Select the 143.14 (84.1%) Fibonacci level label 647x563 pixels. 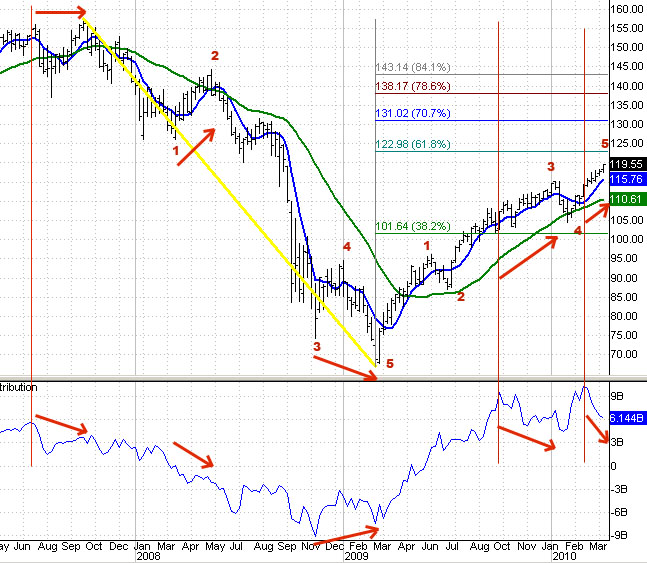[408, 67]
